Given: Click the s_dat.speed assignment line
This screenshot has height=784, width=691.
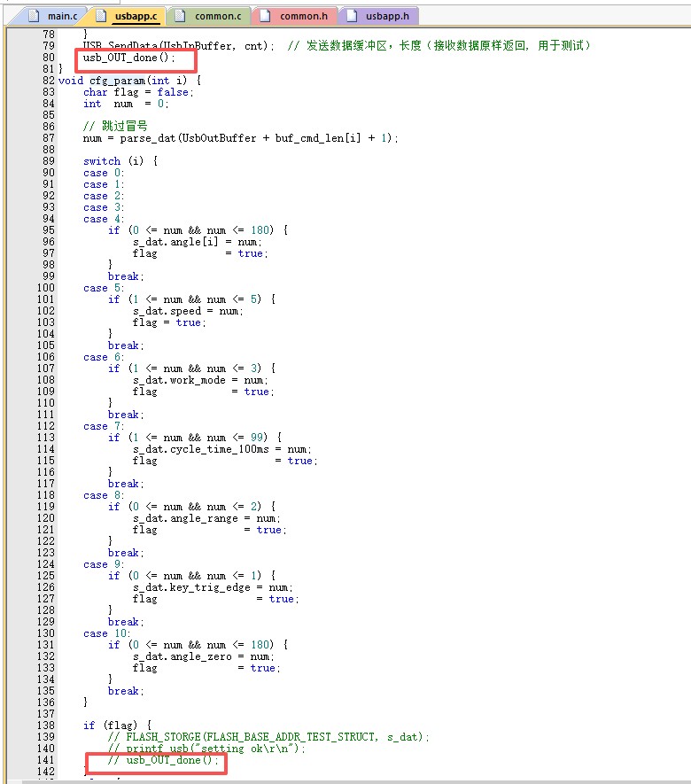Looking at the screenshot, I should 186,311.
